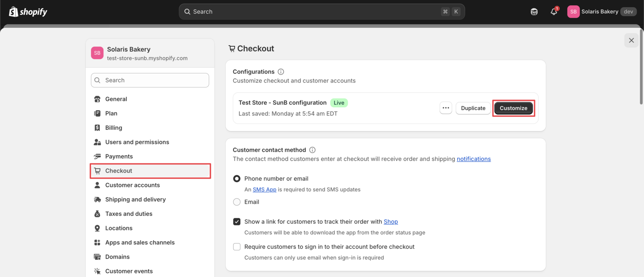Click the magnifier icon in top search bar
Screen dimensions: 644x277
click(x=187, y=12)
